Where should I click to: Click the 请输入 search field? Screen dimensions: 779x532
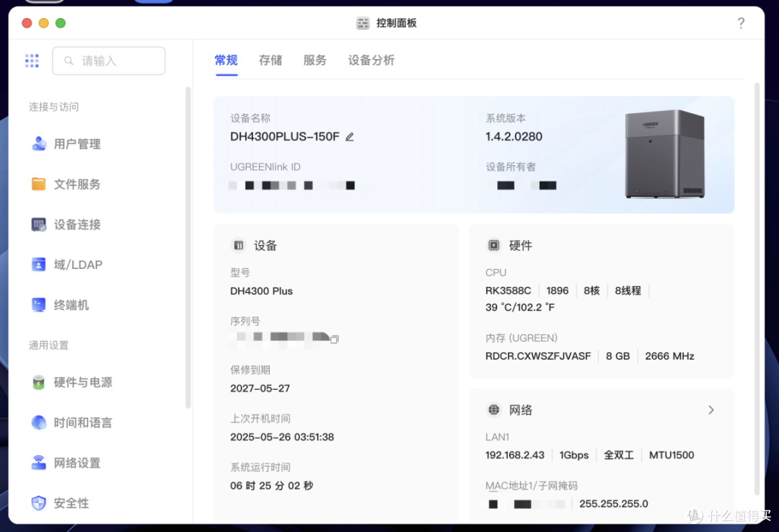(x=109, y=61)
